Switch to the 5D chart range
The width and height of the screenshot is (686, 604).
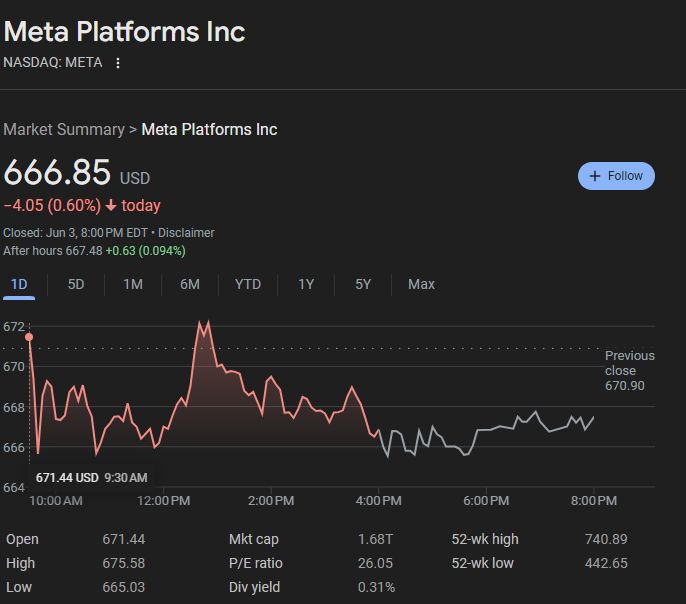point(76,284)
